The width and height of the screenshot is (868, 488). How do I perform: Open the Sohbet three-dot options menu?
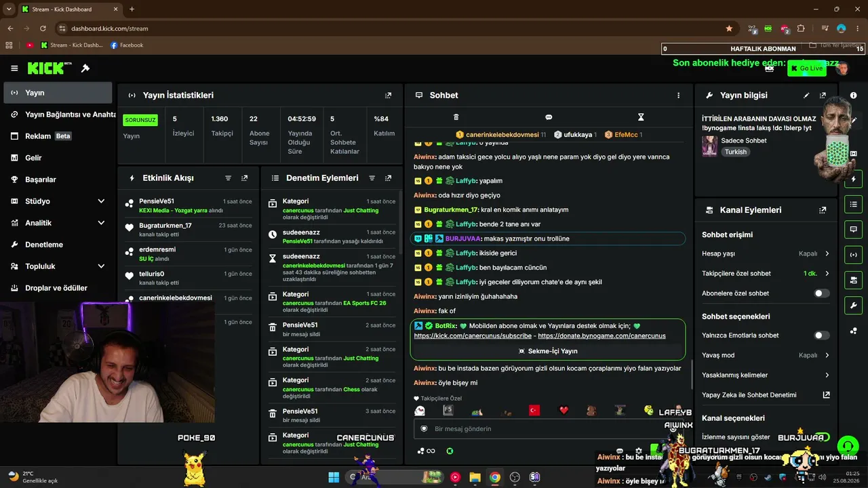678,96
